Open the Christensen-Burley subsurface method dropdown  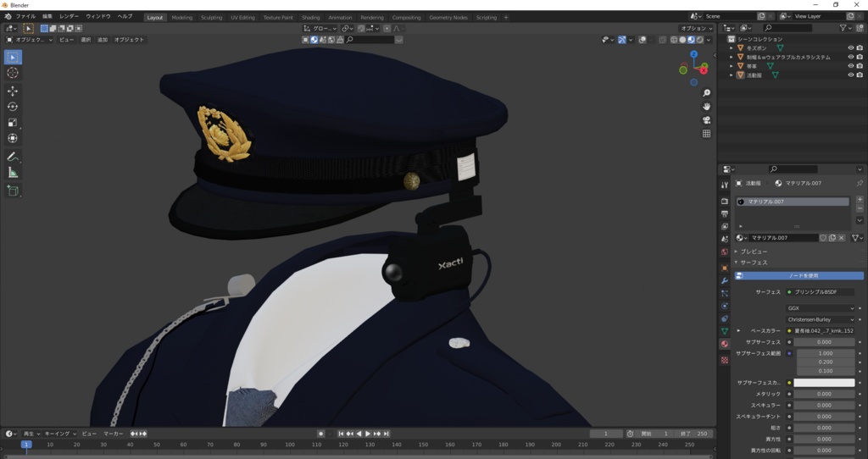(820, 319)
